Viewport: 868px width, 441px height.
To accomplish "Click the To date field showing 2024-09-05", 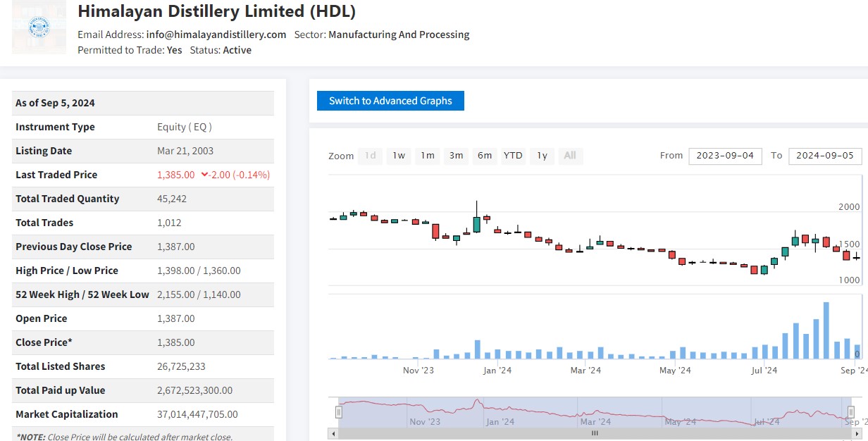I will pyautogui.click(x=825, y=156).
